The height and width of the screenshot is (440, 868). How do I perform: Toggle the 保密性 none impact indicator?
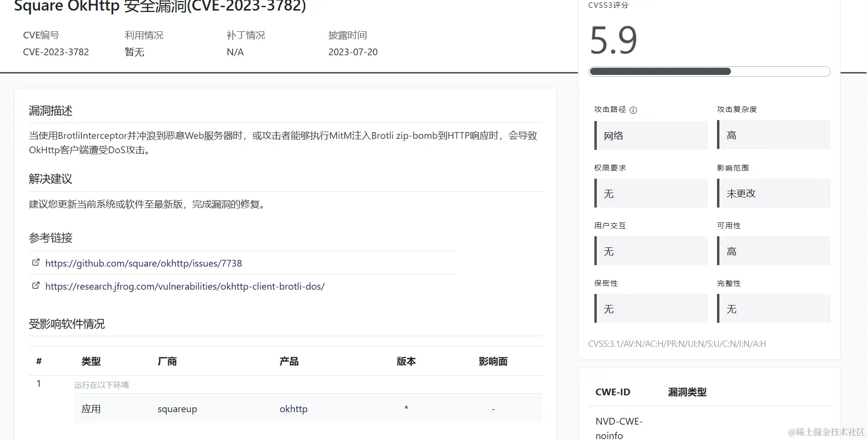pos(650,308)
